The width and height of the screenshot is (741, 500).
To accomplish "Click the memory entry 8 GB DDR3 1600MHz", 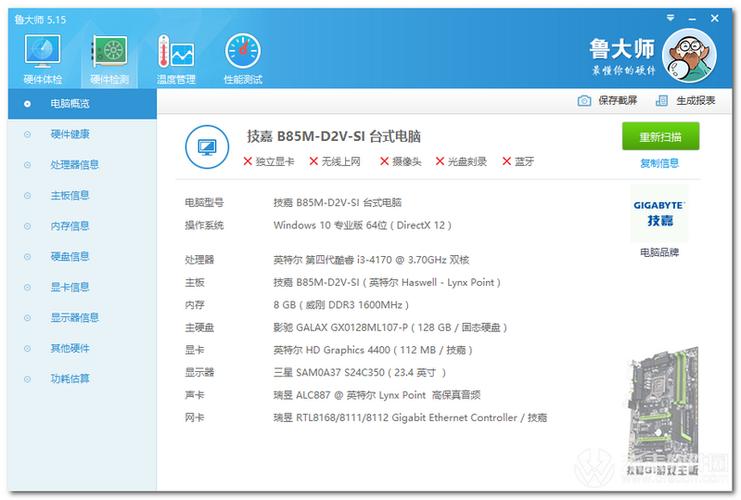I will point(341,305).
